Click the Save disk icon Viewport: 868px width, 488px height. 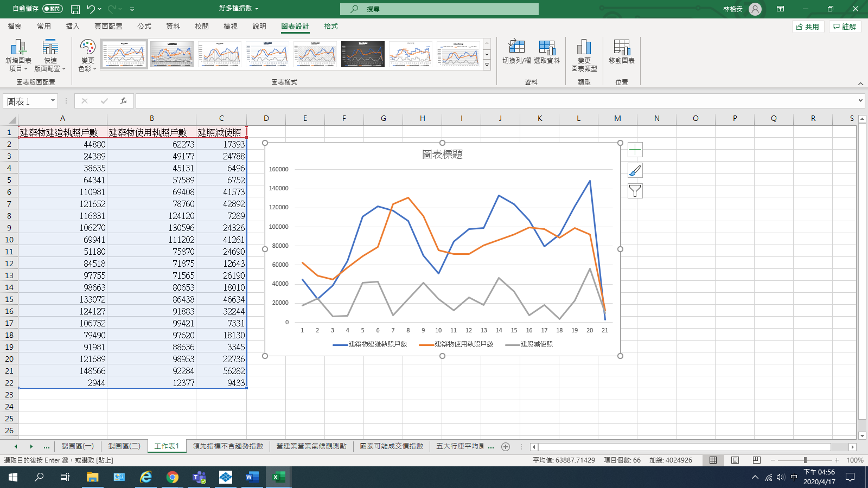coord(75,9)
